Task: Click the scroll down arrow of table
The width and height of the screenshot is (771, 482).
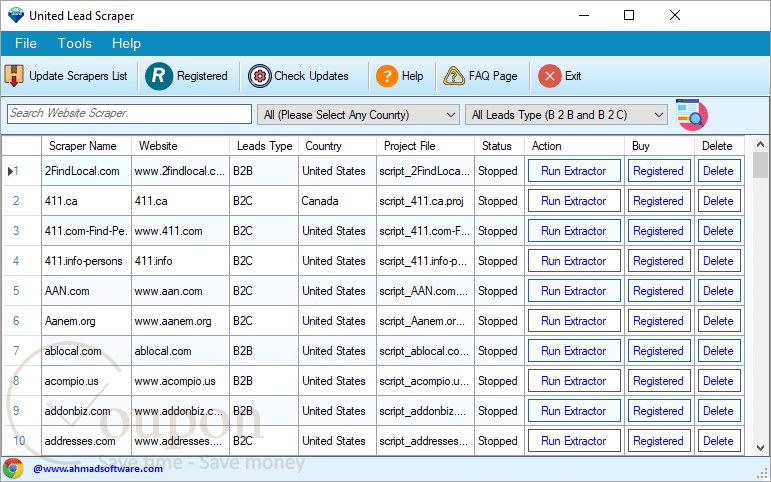Action: tap(760, 448)
